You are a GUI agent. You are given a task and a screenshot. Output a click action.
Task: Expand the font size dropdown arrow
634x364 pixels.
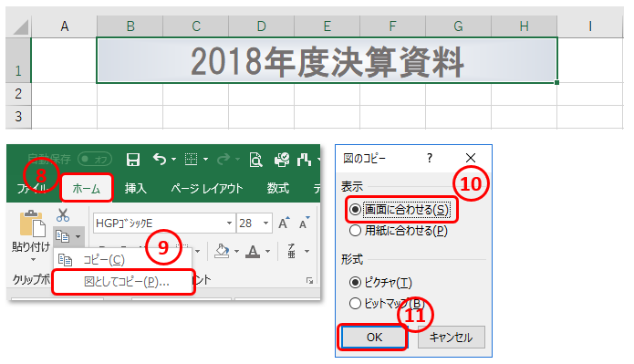(266, 224)
